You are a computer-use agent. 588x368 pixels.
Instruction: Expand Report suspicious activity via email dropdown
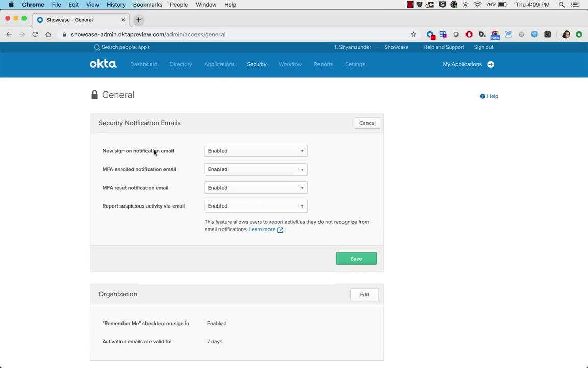[256, 206]
